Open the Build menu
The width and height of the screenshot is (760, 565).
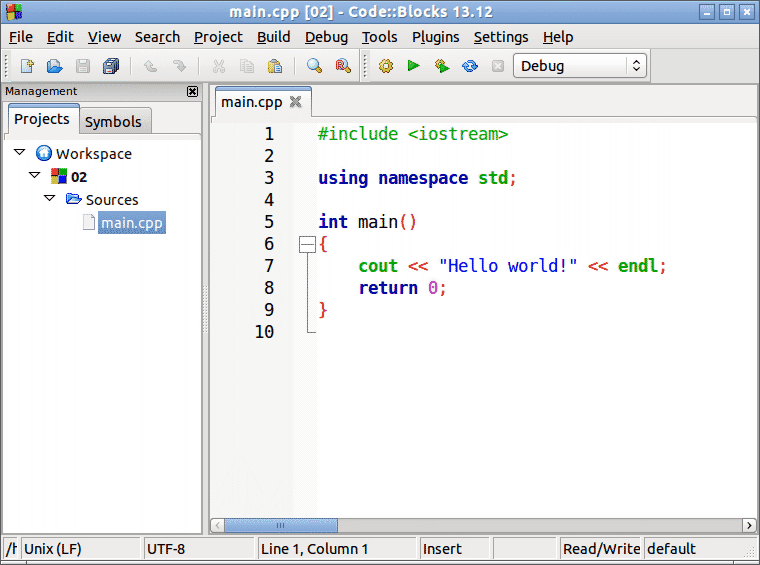(x=273, y=37)
